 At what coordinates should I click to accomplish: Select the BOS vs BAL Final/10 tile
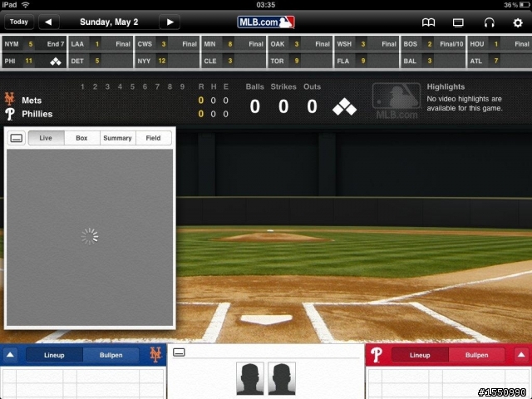pos(433,52)
